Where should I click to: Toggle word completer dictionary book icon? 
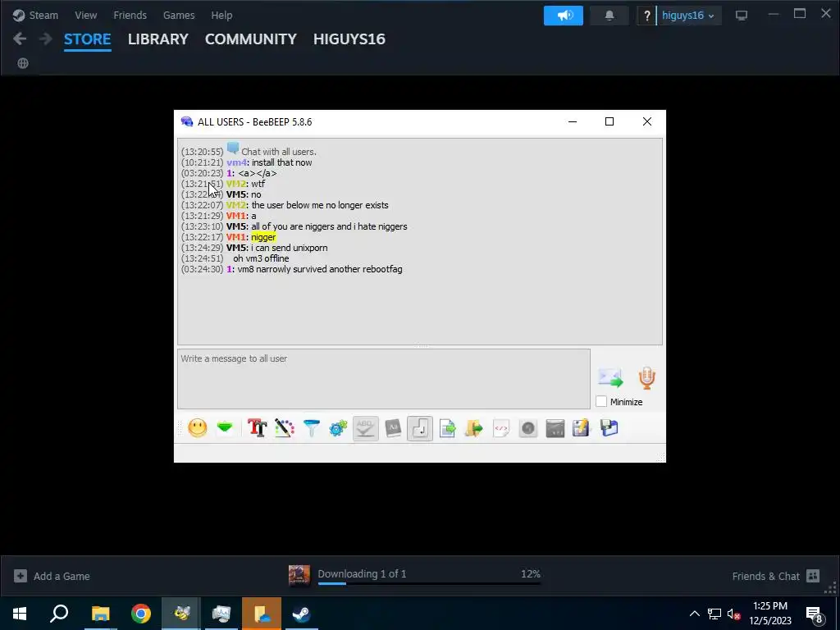(x=393, y=428)
